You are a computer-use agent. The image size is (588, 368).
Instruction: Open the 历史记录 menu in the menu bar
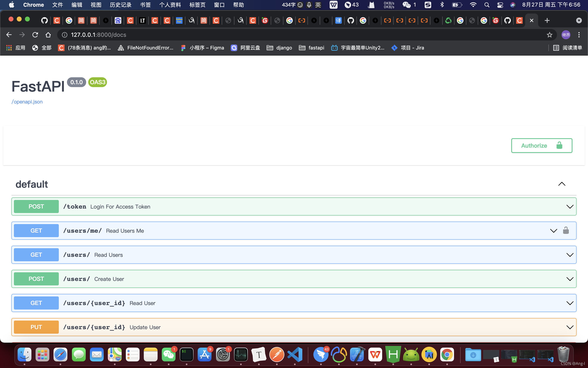(x=120, y=5)
